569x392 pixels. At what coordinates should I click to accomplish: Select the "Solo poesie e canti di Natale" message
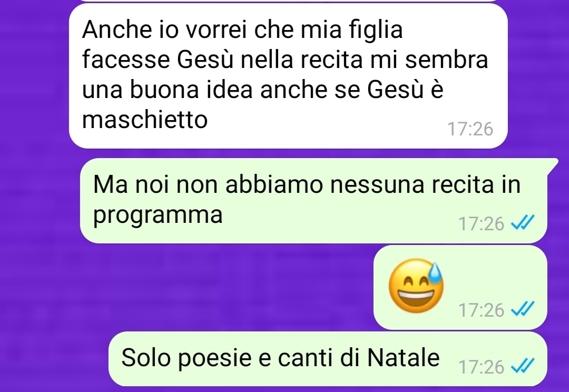pos(328,359)
